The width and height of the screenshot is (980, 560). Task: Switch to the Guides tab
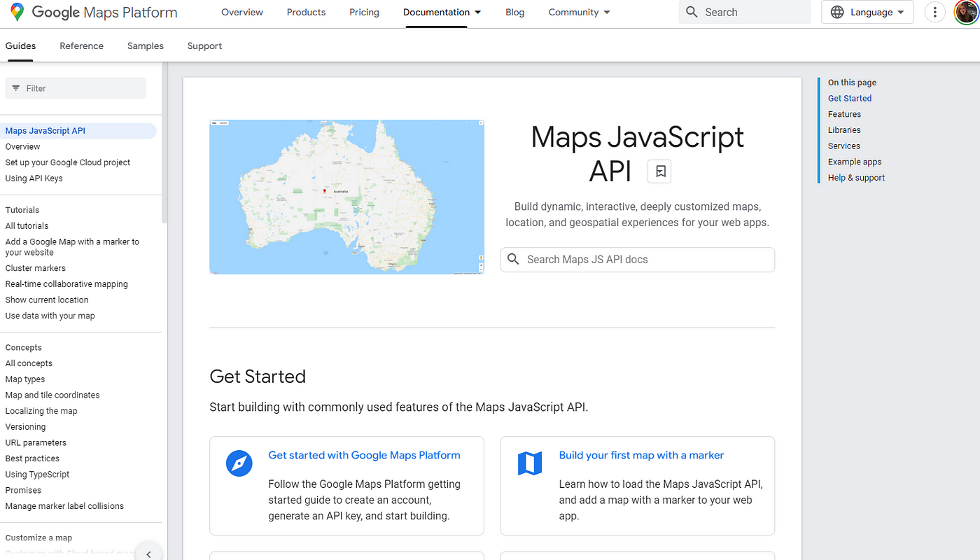pos(20,46)
